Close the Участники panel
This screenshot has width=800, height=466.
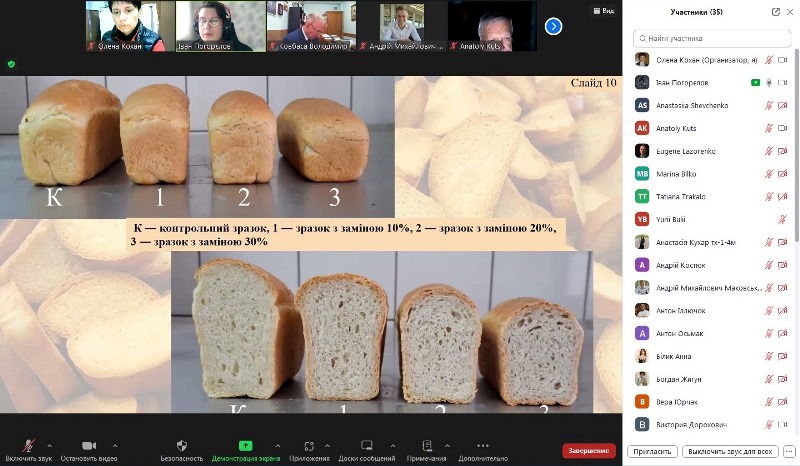click(790, 12)
